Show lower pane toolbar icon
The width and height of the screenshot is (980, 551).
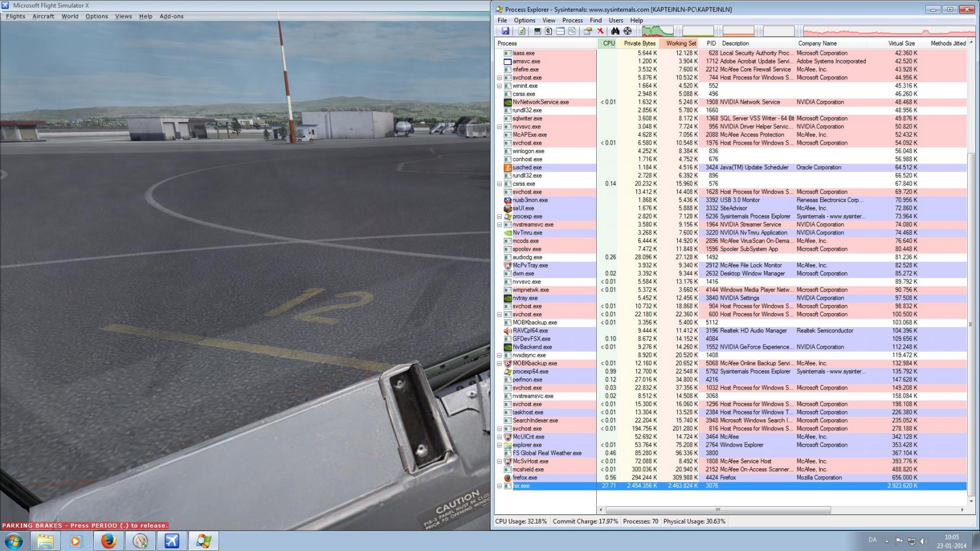pyautogui.click(x=560, y=31)
